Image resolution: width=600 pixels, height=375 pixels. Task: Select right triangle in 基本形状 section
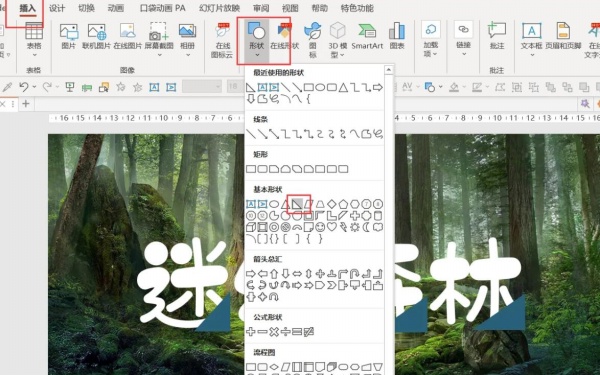[297, 204]
